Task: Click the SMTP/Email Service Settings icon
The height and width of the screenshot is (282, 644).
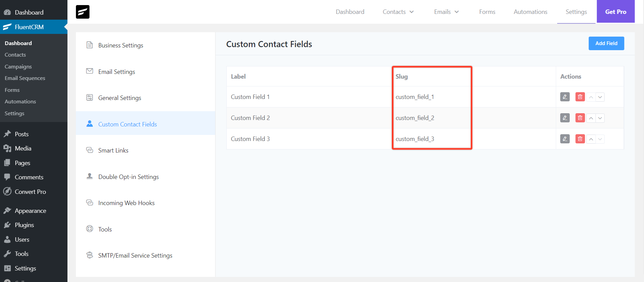Action: (x=89, y=255)
